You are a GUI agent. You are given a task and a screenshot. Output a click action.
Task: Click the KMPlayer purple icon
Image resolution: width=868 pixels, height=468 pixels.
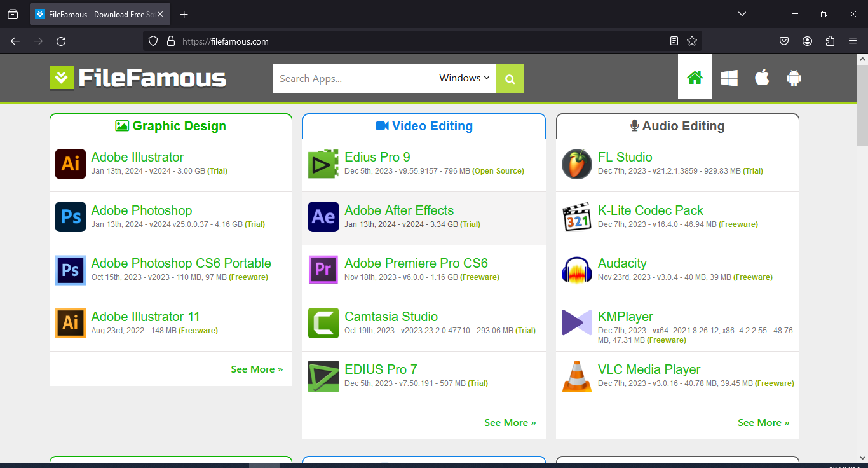tap(577, 323)
